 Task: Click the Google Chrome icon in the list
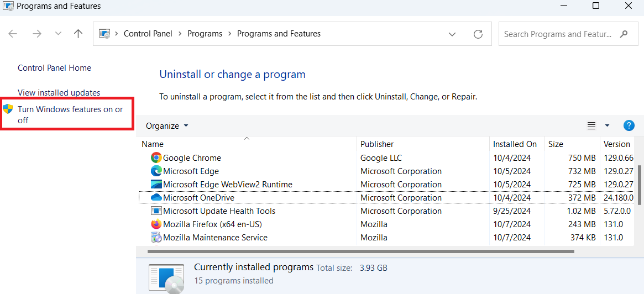click(x=156, y=158)
